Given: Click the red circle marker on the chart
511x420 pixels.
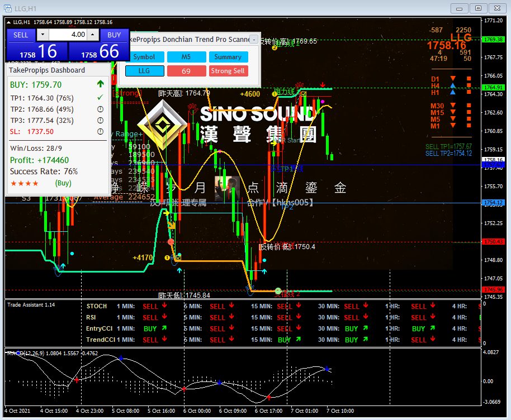Looking at the screenshot, I should coord(171,242).
